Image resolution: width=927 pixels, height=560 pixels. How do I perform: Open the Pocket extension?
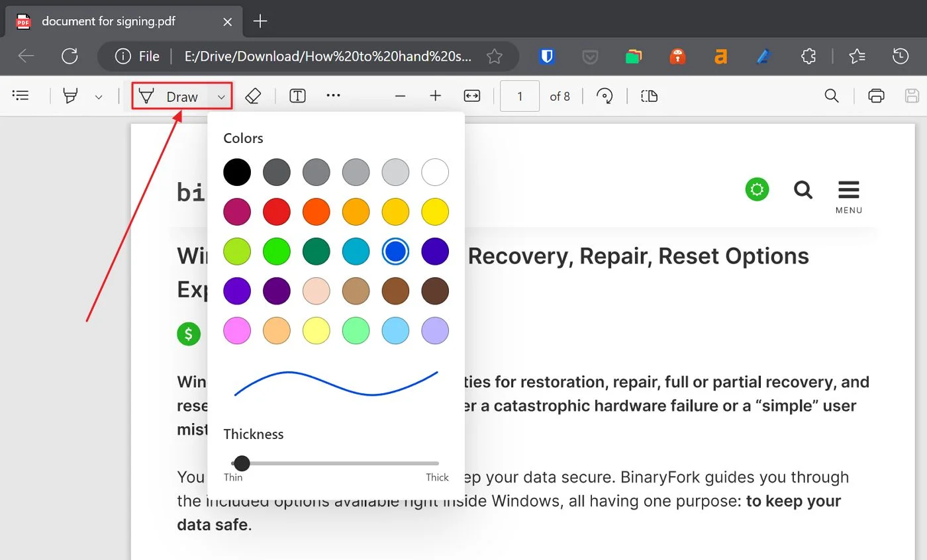click(x=590, y=57)
